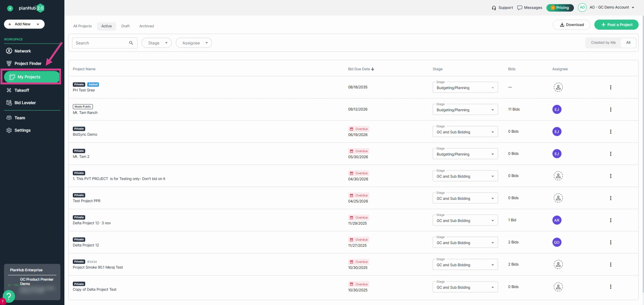The height and width of the screenshot is (305, 644).
Task: Open row menu for BidSync Demo
Action: 610,132
